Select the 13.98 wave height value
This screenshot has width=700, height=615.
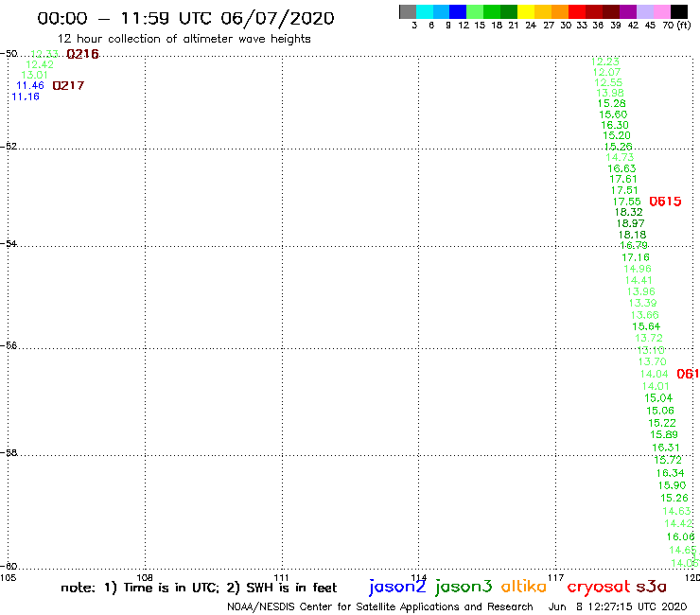point(610,93)
